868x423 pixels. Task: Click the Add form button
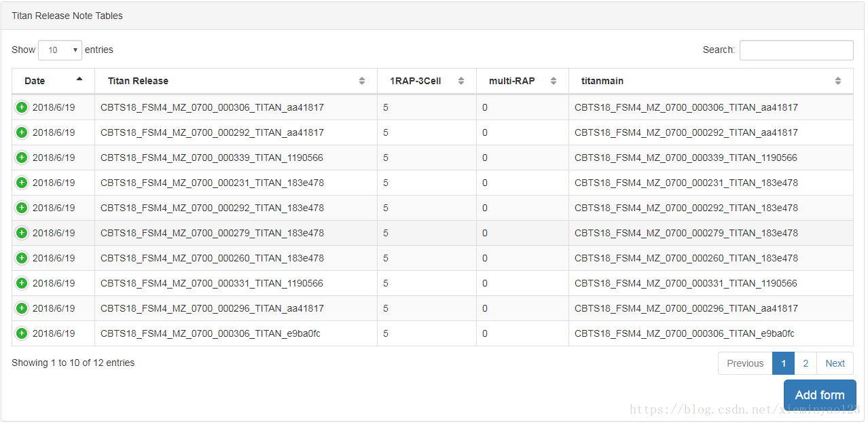(x=820, y=395)
